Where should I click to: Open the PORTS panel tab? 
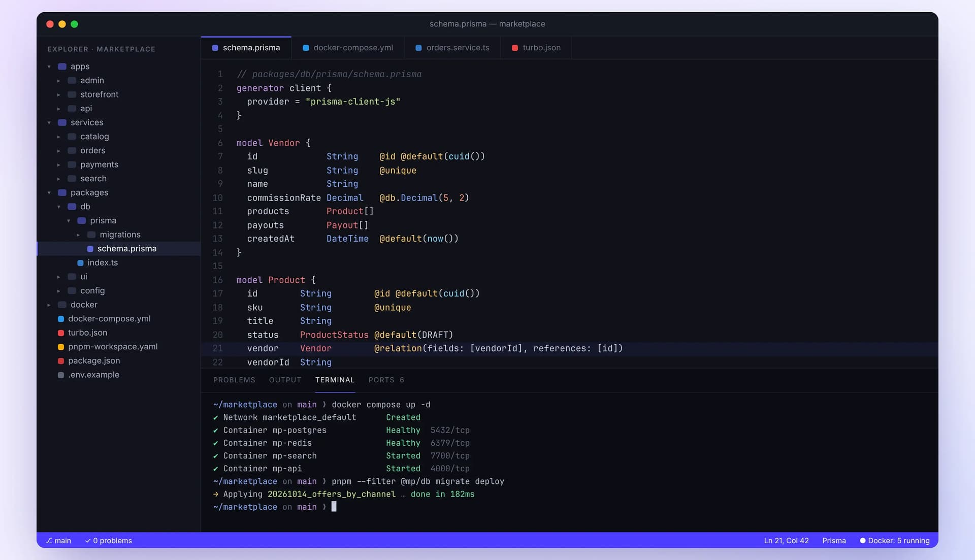pos(386,380)
